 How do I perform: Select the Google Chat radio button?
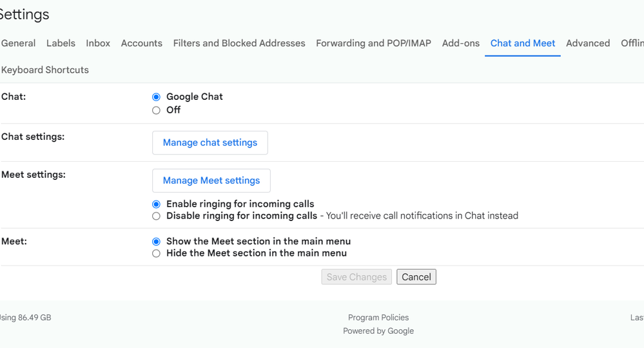(x=156, y=97)
